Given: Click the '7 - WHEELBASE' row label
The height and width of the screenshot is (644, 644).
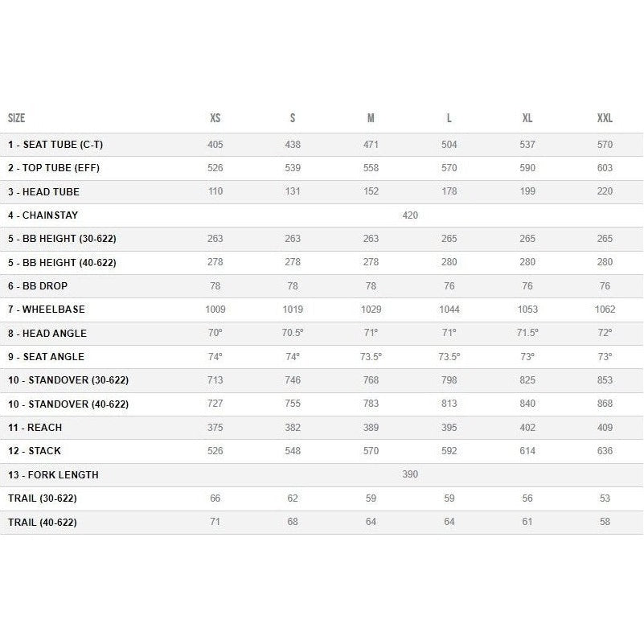Looking at the screenshot, I should [x=47, y=310].
